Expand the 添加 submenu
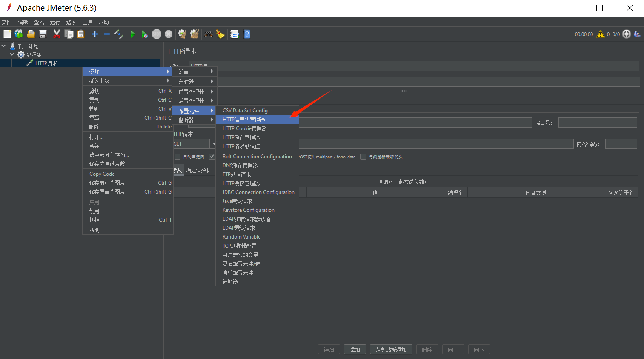This screenshot has width=644, height=359. pos(127,72)
